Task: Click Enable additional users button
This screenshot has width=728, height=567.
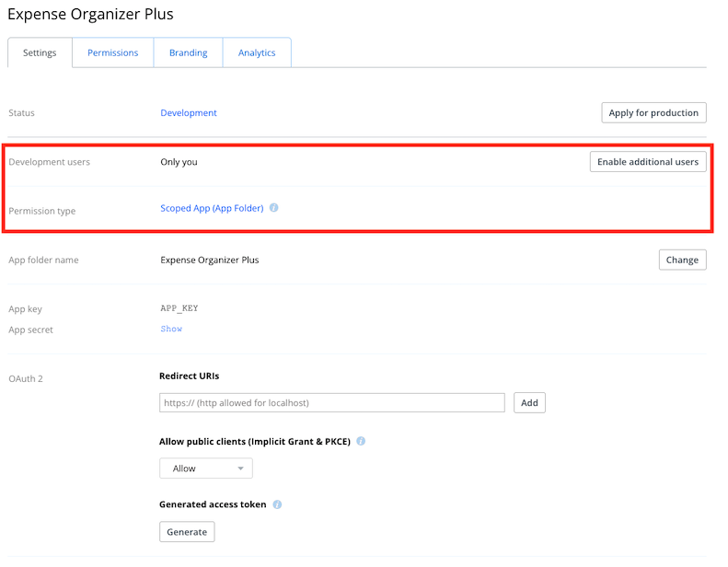Action: 648,162
